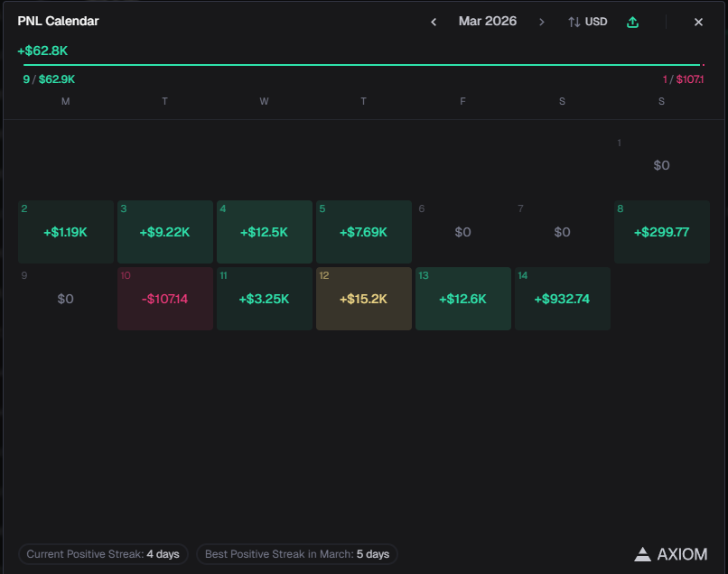Click Best Positive Streak in March badge
The height and width of the screenshot is (574, 728).
click(297, 554)
